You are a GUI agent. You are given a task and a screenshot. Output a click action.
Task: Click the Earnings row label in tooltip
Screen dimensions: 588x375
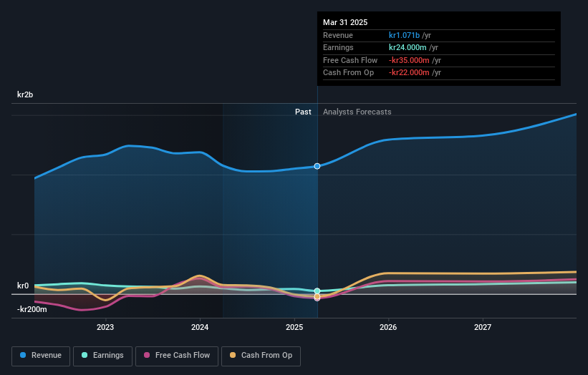tap(338, 47)
